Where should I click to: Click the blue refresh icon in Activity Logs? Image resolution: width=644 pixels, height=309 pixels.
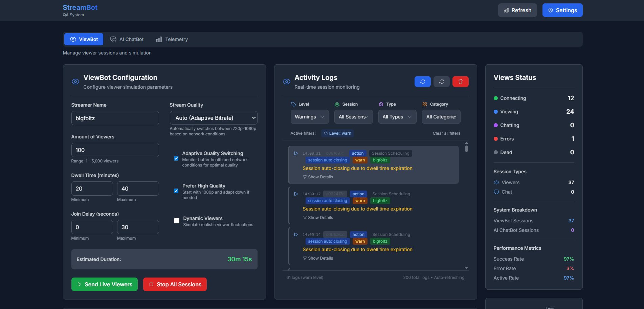tap(422, 82)
